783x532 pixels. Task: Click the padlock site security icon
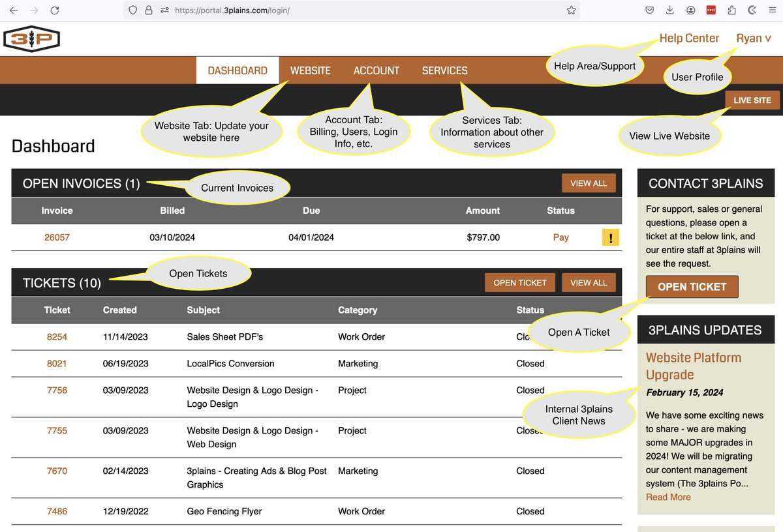[x=149, y=10]
